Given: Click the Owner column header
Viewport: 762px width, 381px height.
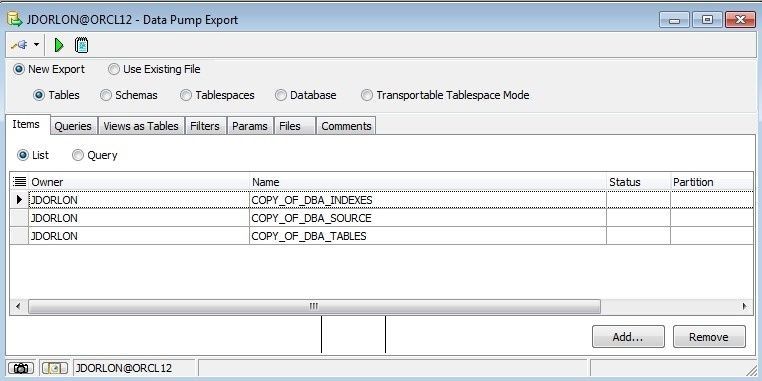Looking at the screenshot, I should (139, 182).
